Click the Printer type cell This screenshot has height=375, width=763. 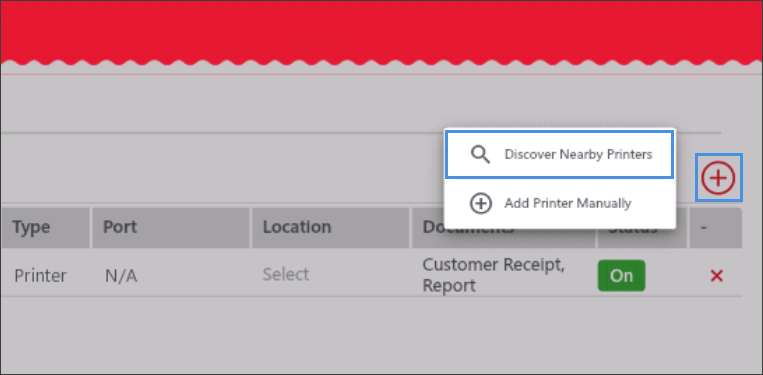[40, 276]
